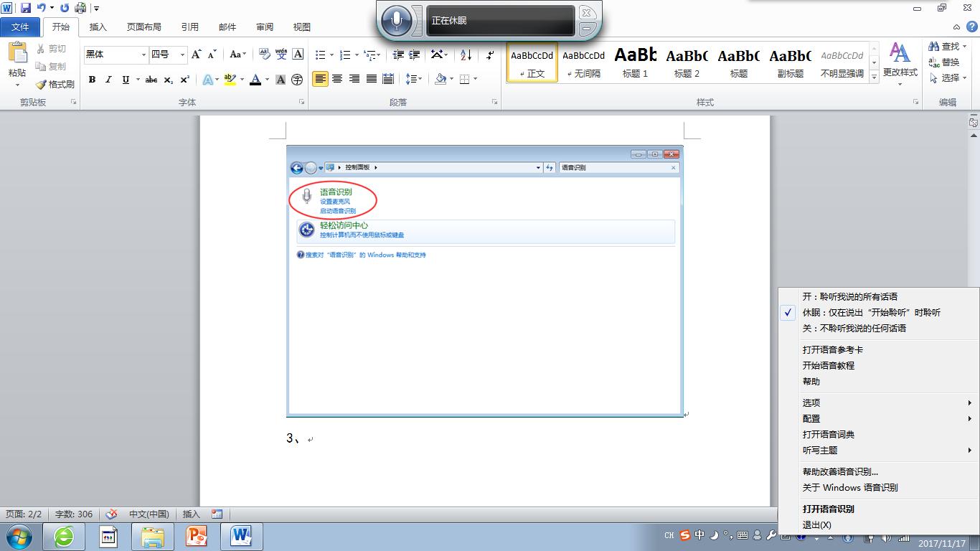Apply the 无间隔 style
The height and width of the screenshot is (551, 980).
[583, 62]
